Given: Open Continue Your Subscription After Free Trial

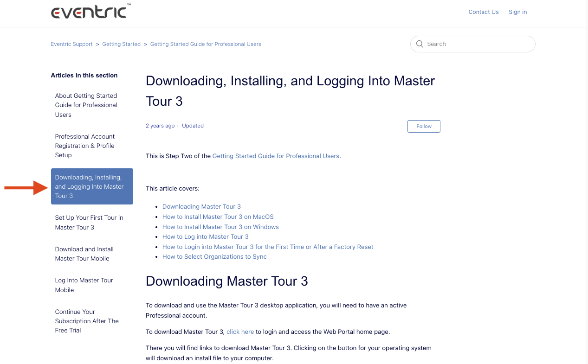Looking at the screenshot, I should click(x=92, y=321).
